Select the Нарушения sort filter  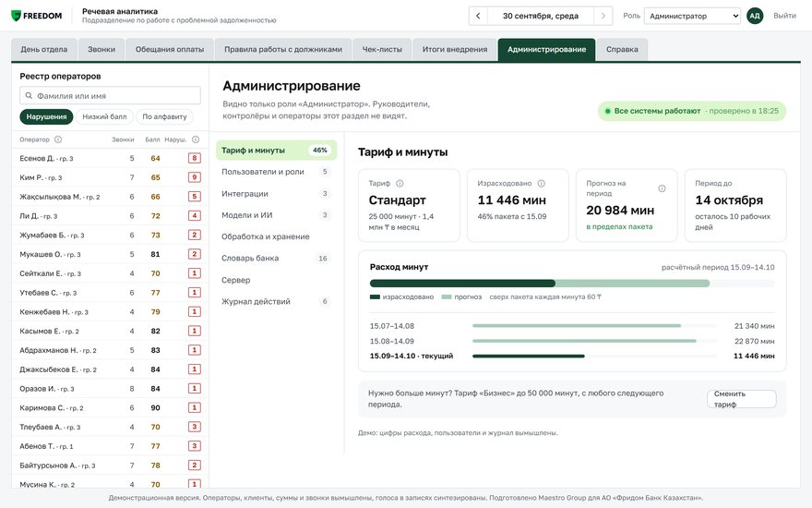click(x=47, y=116)
